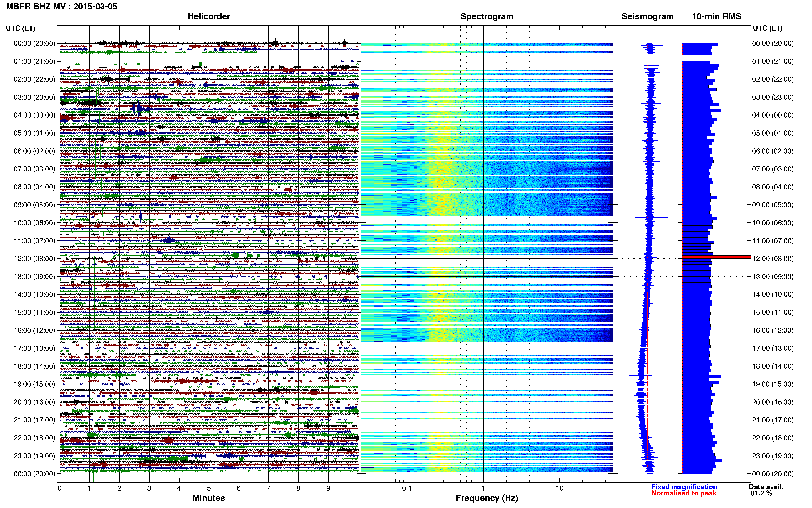
Task: Click left time label '01:00 (21:00)'
Action: coord(34,62)
